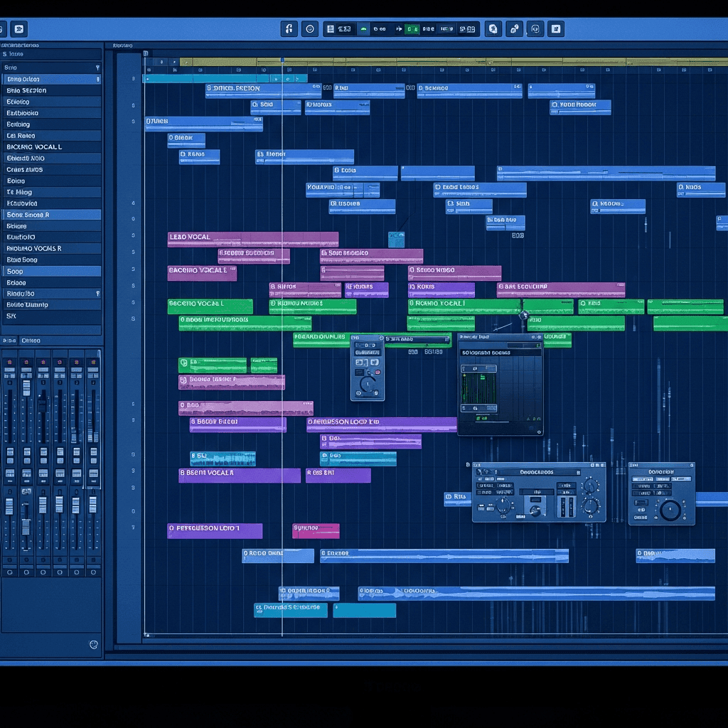Click the speech-bubble icon in the top toolbar
The height and width of the screenshot is (728, 728).
pyautogui.click(x=19, y=29)
